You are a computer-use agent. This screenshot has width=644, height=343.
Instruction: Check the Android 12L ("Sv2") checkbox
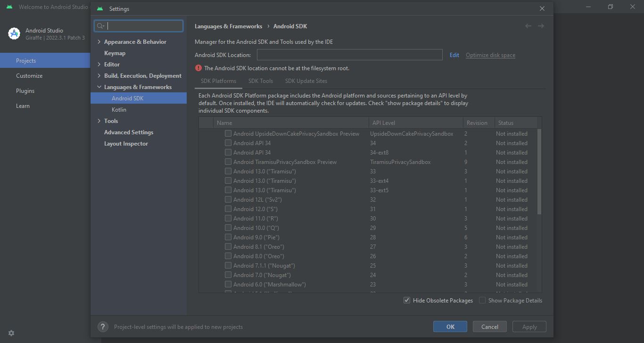tap(228, 199)
